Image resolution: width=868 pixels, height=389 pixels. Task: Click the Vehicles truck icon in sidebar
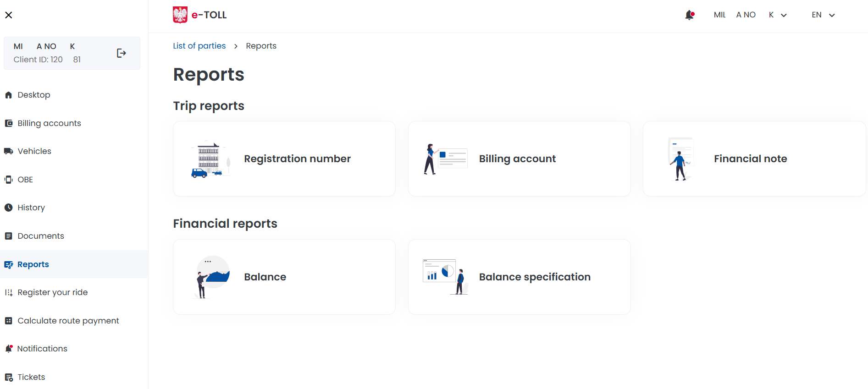click(9, 151)
